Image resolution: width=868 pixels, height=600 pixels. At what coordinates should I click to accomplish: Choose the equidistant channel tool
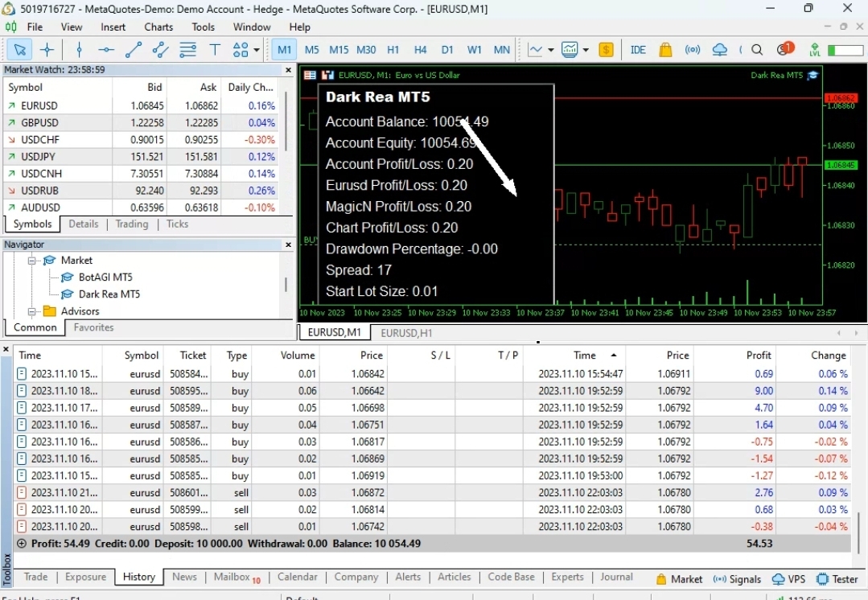(x=161, y=50)
